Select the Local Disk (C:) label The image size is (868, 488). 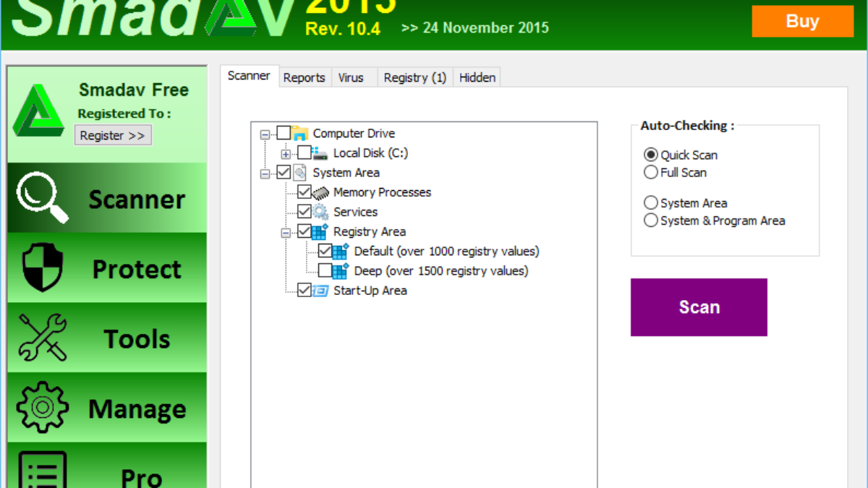(x=371, y=153)
